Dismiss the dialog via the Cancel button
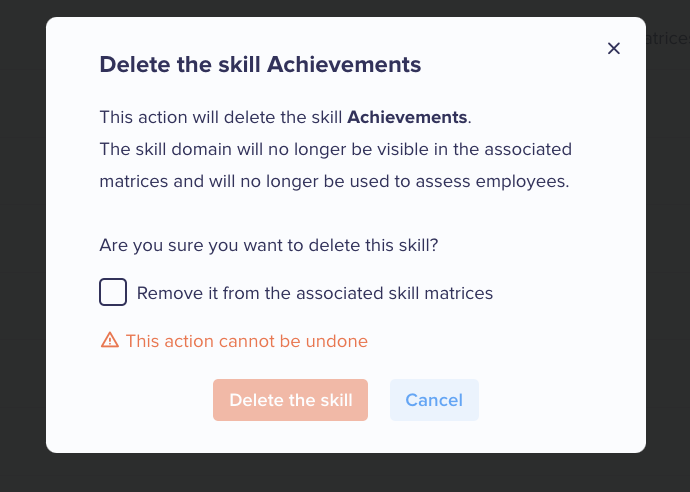The height and width of the screenshot is (492, 690). click(434, 400)
